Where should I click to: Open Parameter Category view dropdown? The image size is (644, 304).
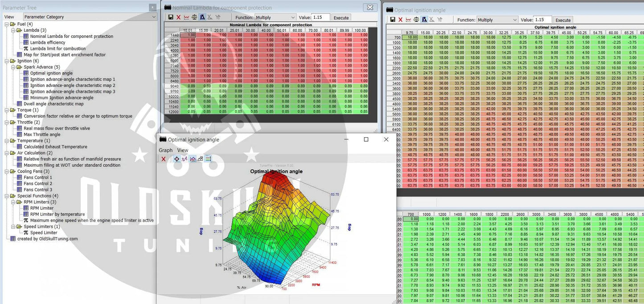pos(90,17)
